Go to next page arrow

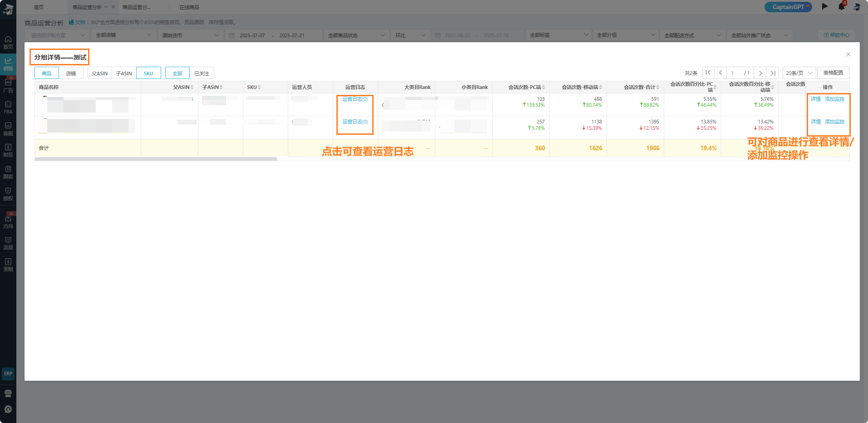point(760,73)
